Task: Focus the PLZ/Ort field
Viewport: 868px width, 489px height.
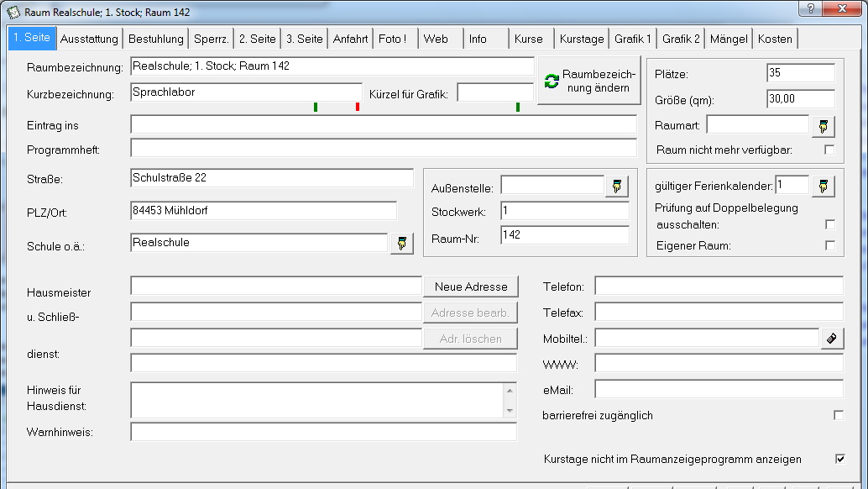Action: [x=264, y=210]
